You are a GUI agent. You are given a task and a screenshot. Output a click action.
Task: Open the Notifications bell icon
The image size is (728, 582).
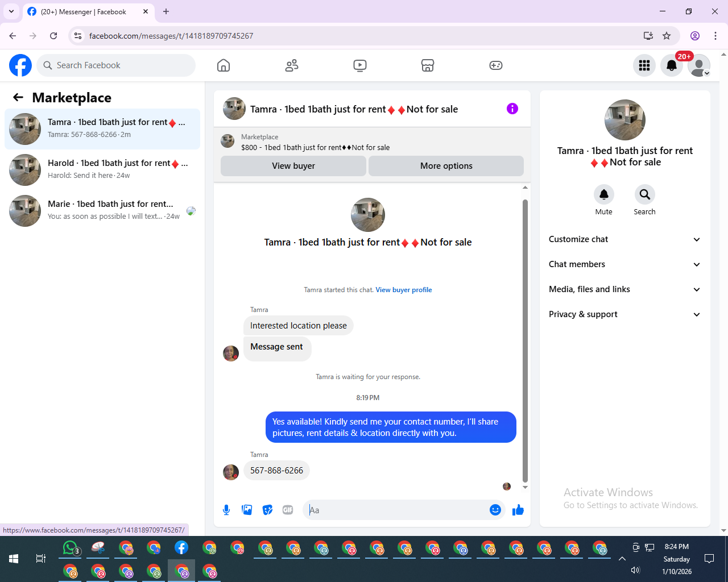[x=672, y=65]
